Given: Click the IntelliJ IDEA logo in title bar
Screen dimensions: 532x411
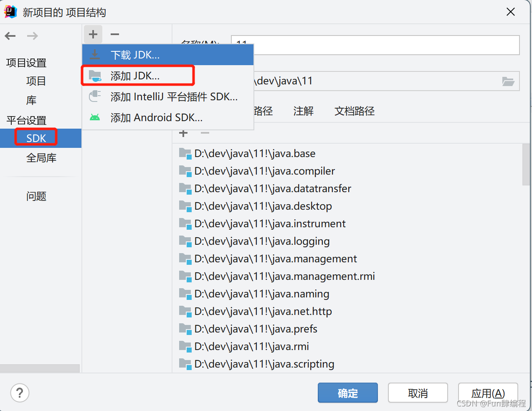Looking at the screenshot, I should click(10, 12).
